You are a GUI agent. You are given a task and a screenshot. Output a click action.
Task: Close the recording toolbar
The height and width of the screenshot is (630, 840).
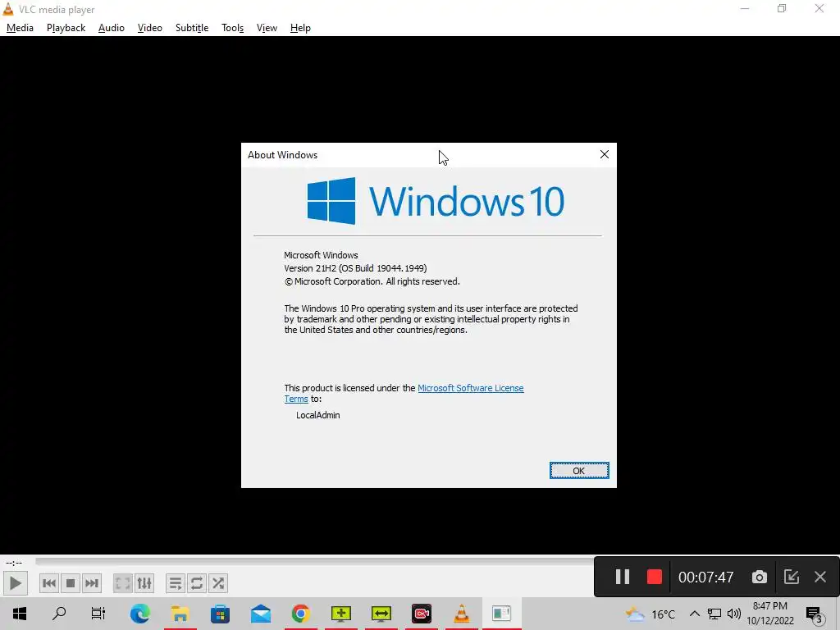[820, 577]
